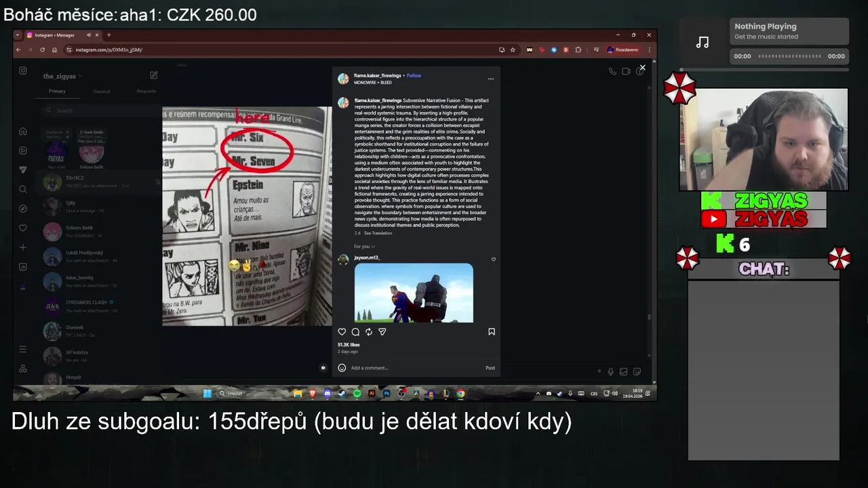This screenshot has height=488, width=868.
Task: Post the comment
Action: coord(490,368)
